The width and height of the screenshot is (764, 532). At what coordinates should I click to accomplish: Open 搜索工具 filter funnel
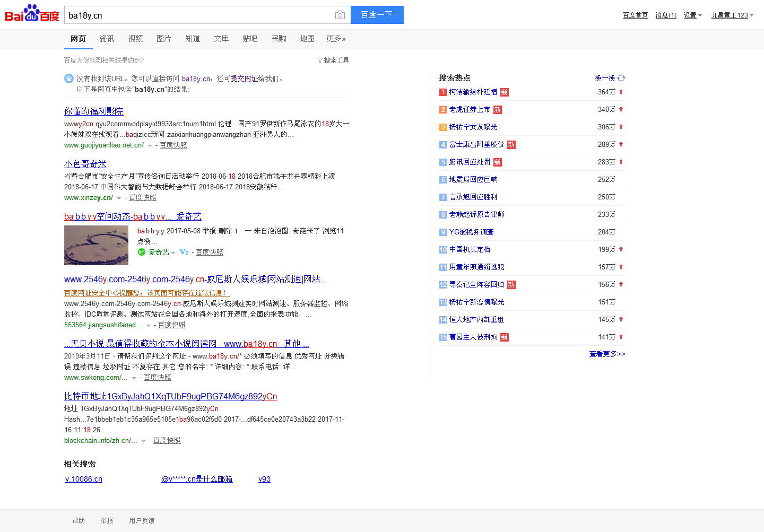coord(320,60)
